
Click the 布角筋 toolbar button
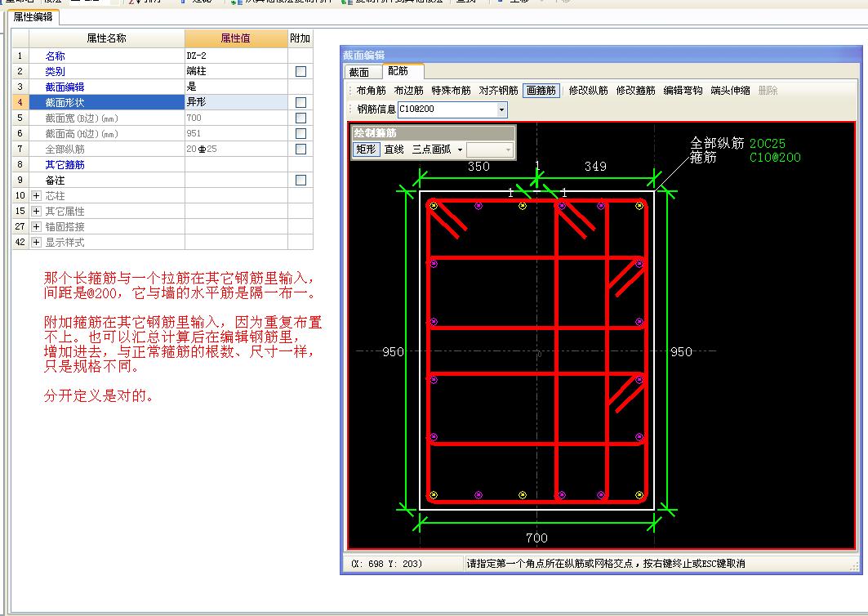371,91
